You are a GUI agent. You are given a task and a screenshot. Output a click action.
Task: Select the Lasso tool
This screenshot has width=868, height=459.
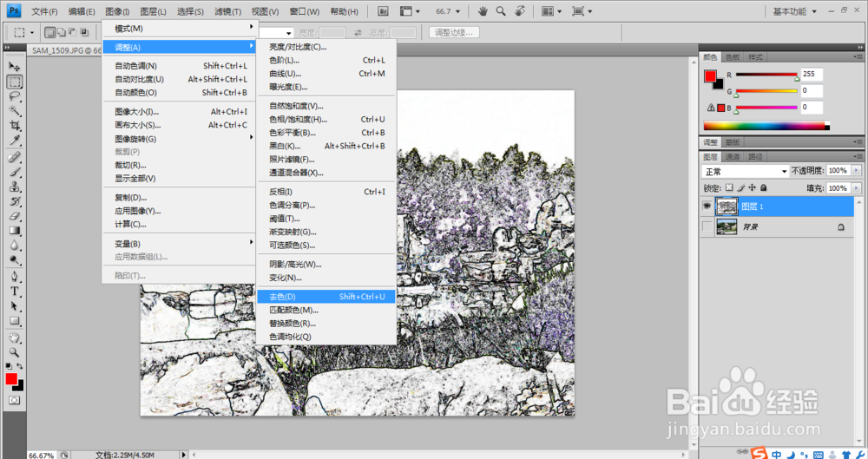point(15,96)
